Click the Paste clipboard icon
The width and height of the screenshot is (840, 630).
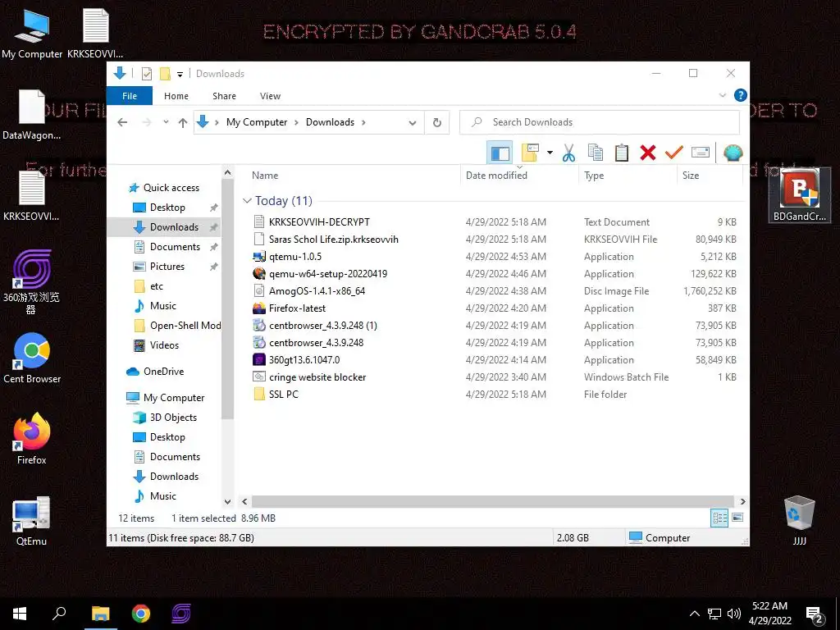click(x=622, y=153)
